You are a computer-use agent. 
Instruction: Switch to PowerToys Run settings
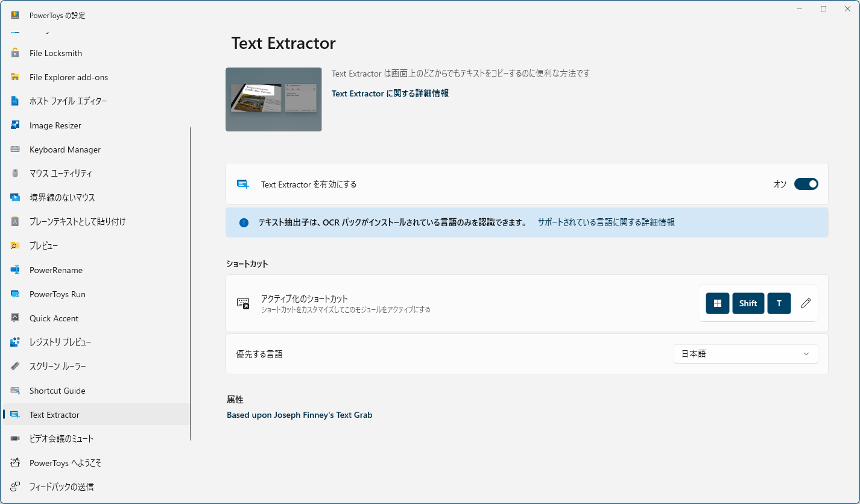coord(96,294)
